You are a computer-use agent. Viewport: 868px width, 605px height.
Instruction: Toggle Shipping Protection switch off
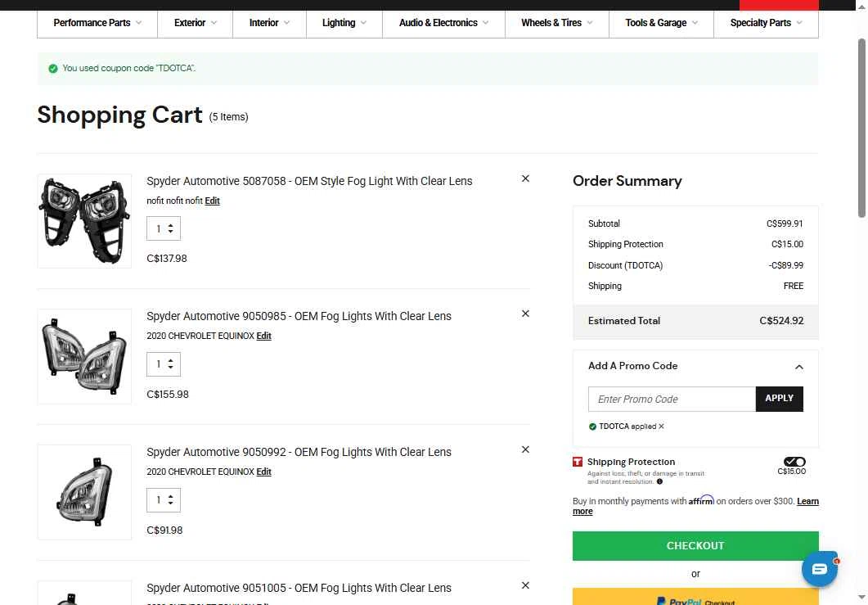pyautogui.click(x=794, y=462)
